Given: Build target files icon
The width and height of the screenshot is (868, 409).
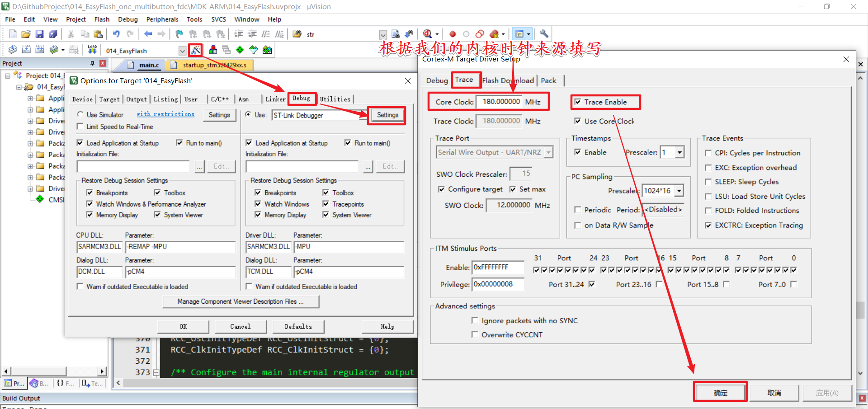Looking at the screenshot, I should 26,50.
